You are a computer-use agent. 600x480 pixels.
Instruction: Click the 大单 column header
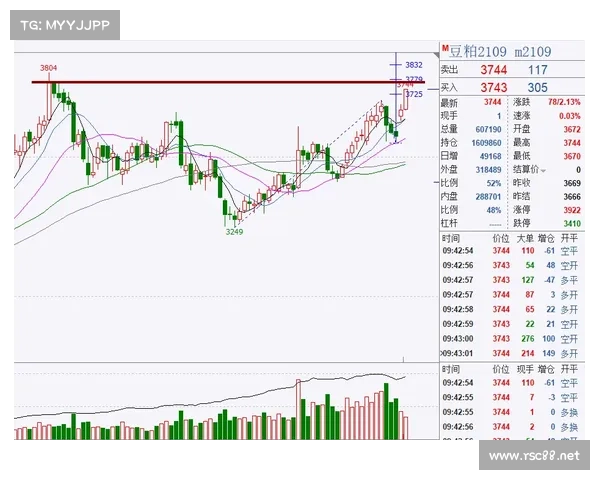(x=526, y=239)
